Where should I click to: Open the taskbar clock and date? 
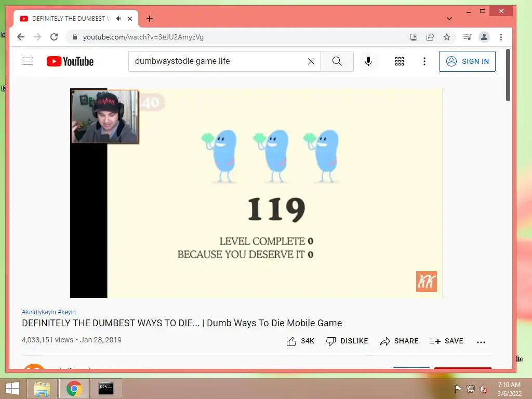(x=509, y=389)
